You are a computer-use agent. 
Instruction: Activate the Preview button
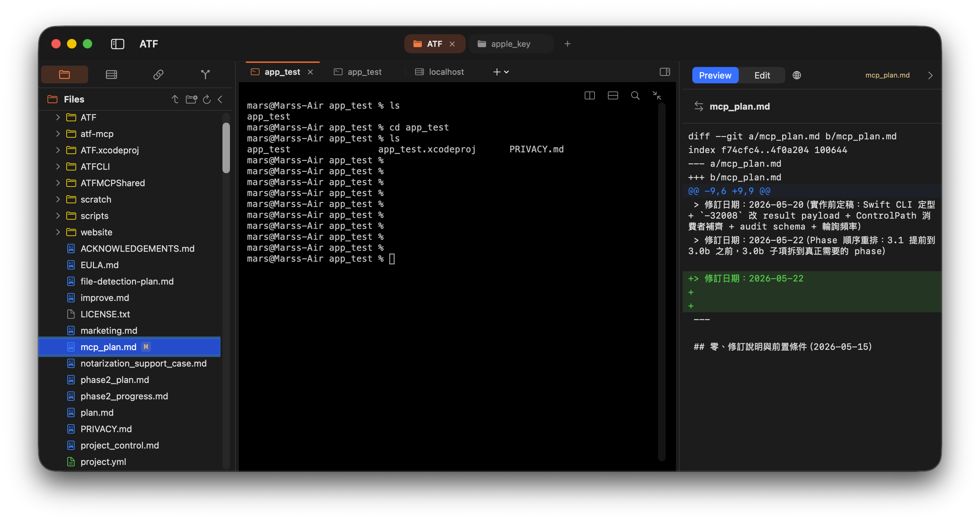click(x=715, y=75)
